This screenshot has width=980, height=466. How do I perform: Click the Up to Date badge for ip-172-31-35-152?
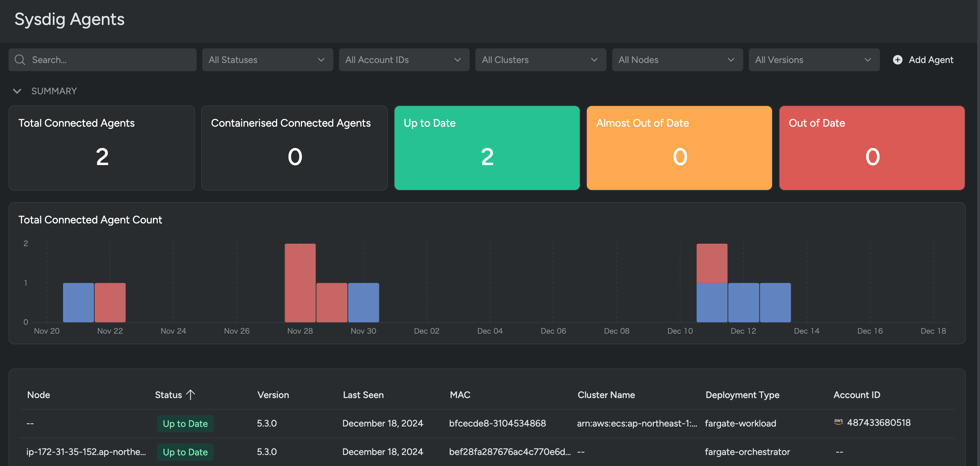click(x=185, y=451)
